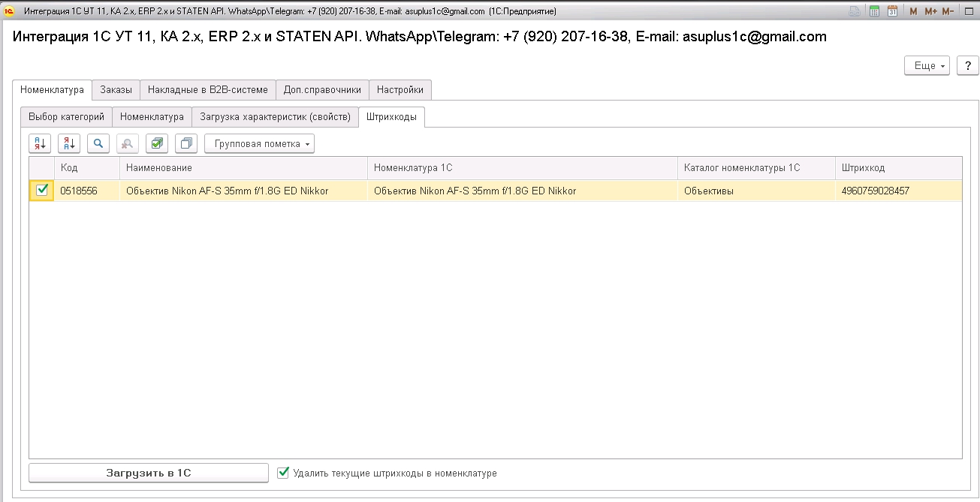Screen dimensions: 980x502
Task: Expand the 'Еще' menu
Action: [927, 66]
